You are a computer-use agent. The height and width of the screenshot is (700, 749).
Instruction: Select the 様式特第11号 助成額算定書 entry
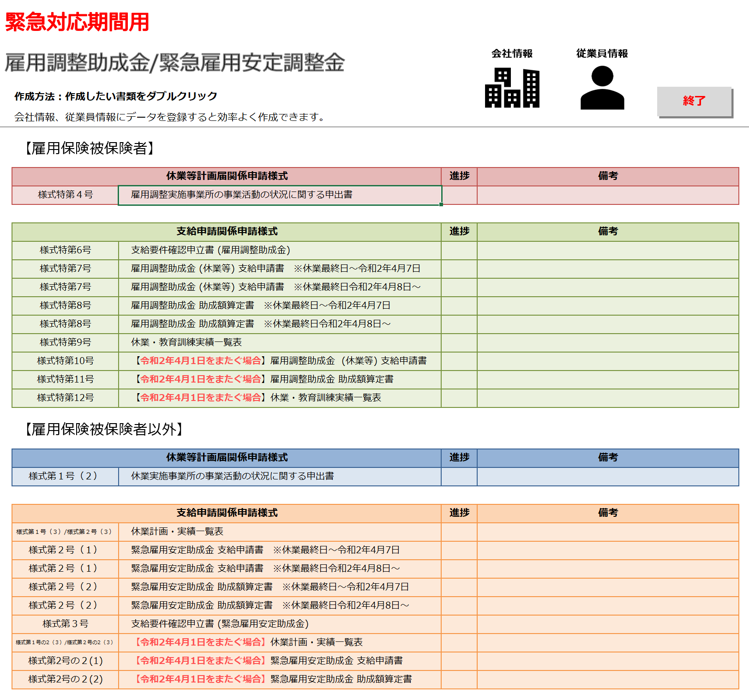pyautogui.click(x=280, y=380)
